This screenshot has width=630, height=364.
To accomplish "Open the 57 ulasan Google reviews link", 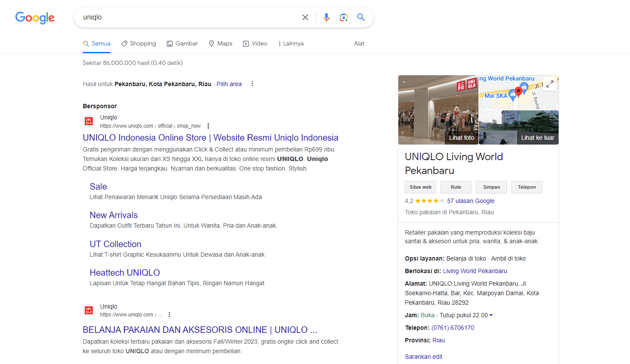I will tap(471, 201).
